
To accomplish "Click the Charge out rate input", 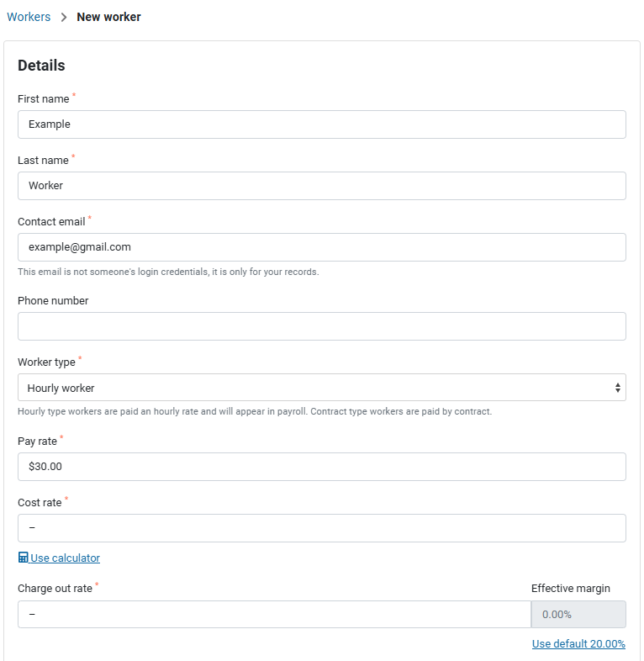I will [274, 614].
